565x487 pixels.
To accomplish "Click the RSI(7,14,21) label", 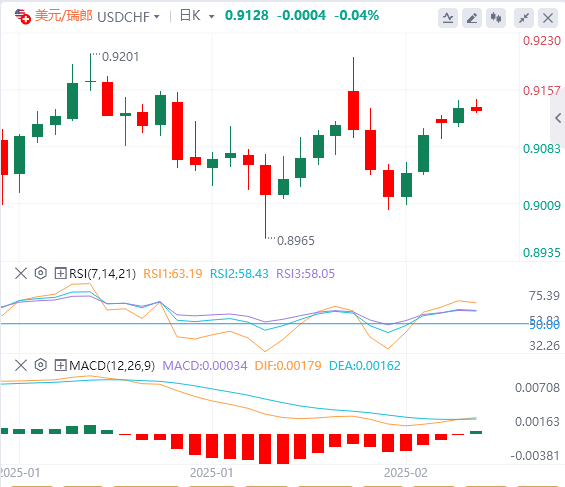I will pyautogui.click(x=102, y=274).
